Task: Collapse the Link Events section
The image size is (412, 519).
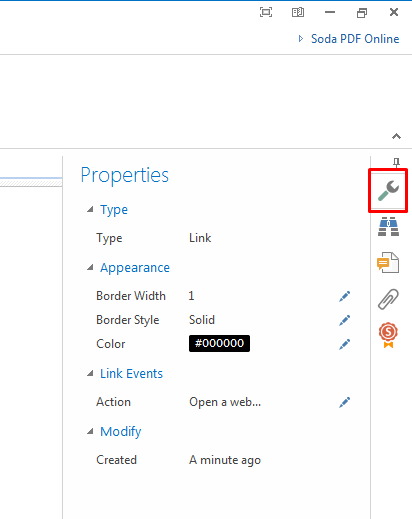Action: [x=90, y=374]
